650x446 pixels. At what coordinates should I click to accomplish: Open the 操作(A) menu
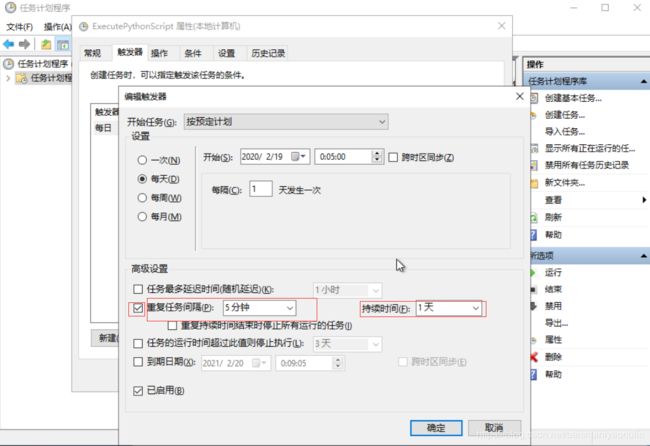(x=58, y=27)
